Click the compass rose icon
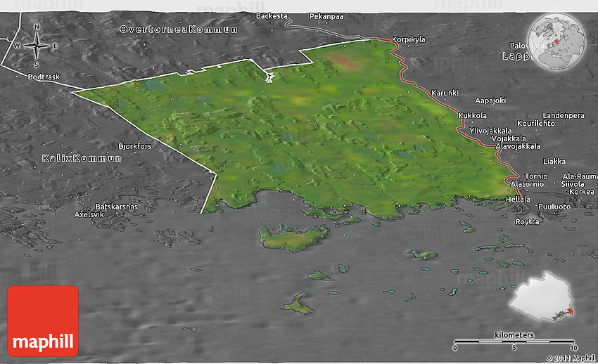 [36, 46]
